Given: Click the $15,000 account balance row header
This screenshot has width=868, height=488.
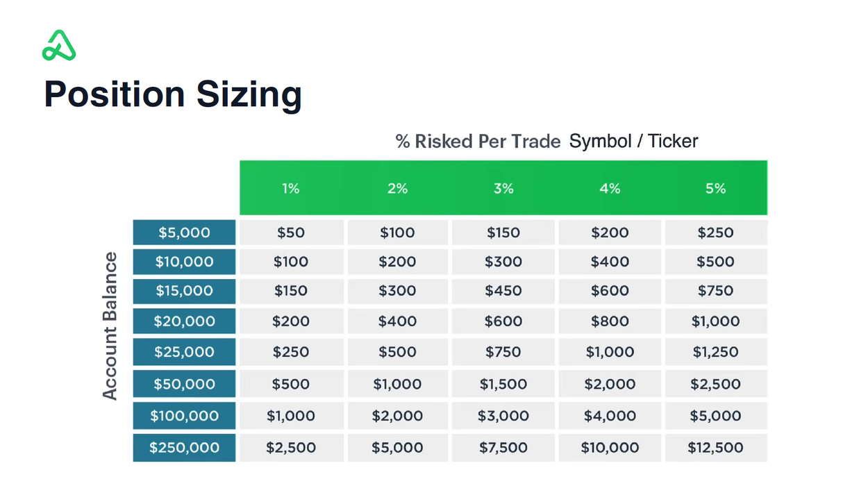Looking at the screenshot, I should point(184,291).
